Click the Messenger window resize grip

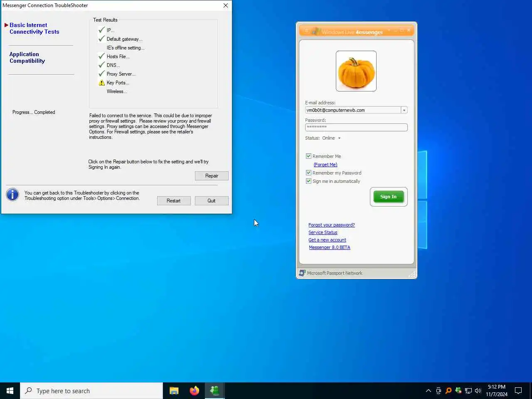point(412,274)
